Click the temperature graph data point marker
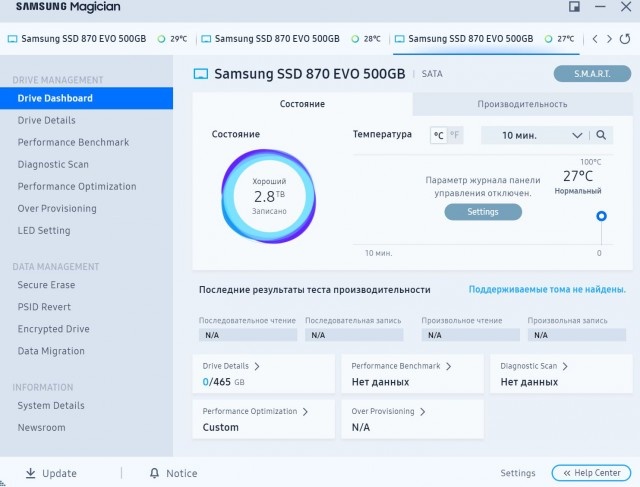 click(x=601, y=216)
